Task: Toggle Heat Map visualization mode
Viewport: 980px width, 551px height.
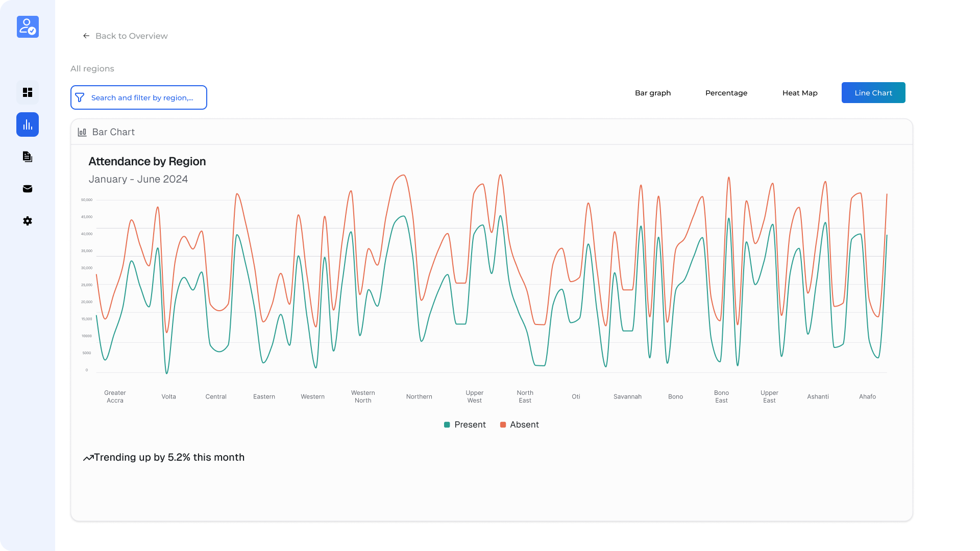Action: click(x=799, y=93)
